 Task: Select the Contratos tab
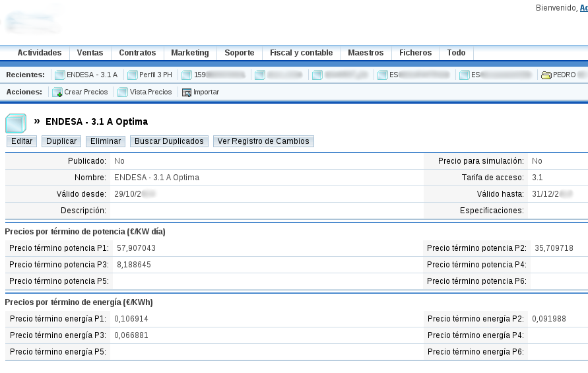coord(137,53)
